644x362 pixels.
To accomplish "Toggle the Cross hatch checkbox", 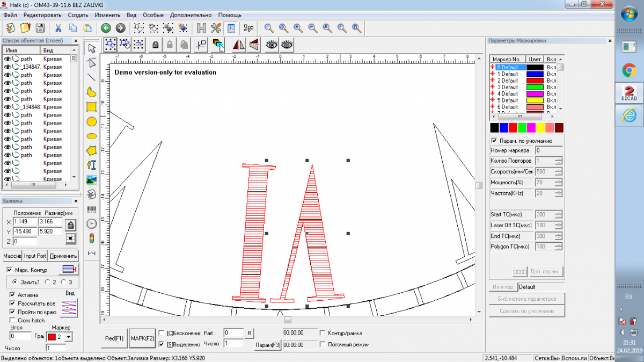I will point(13,321).
